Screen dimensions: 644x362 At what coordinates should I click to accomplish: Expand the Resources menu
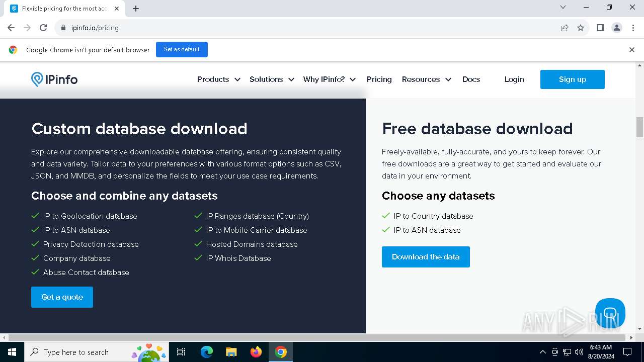427,79
